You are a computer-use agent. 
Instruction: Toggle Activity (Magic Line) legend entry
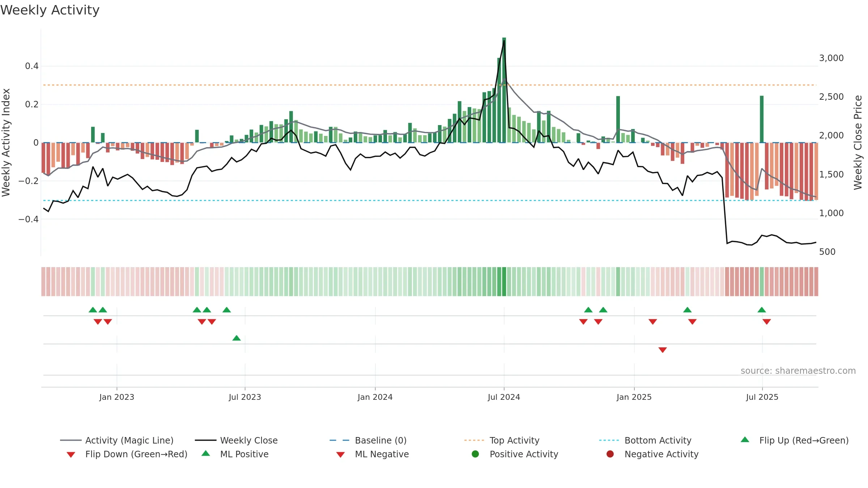pyautogui.click(x=117, y=440)
